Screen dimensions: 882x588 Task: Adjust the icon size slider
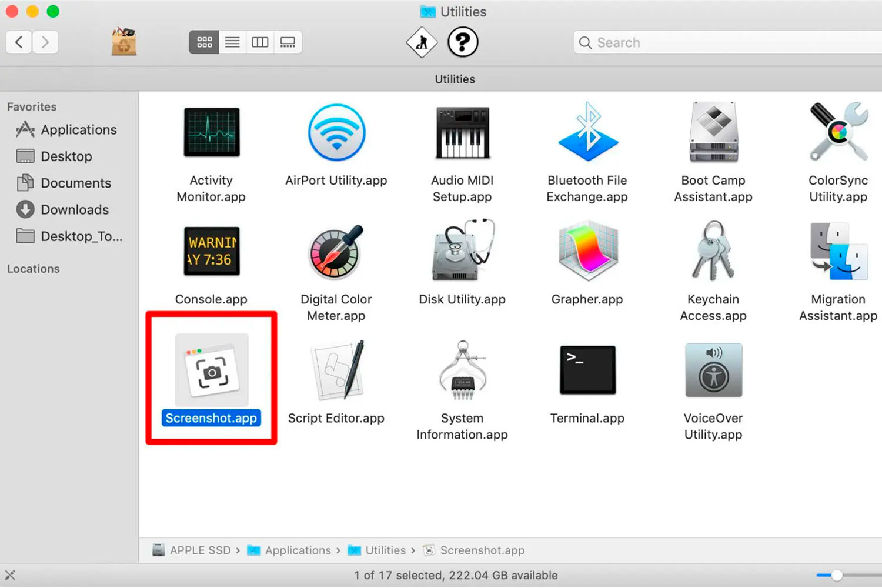pyautogui.click(x=837, y=575)
